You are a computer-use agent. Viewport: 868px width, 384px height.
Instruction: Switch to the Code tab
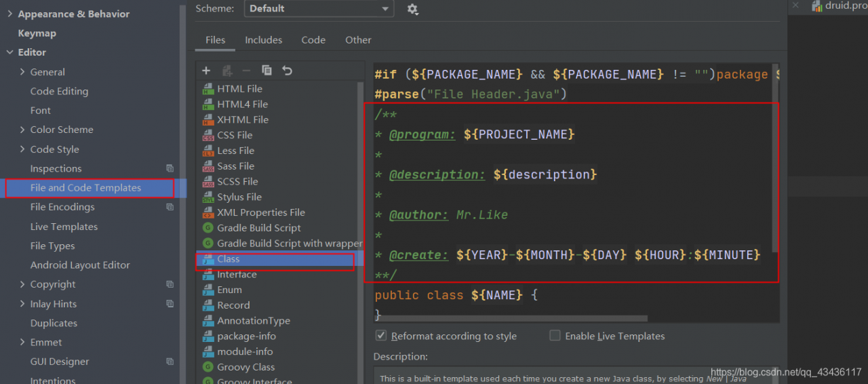coord(313,40)
